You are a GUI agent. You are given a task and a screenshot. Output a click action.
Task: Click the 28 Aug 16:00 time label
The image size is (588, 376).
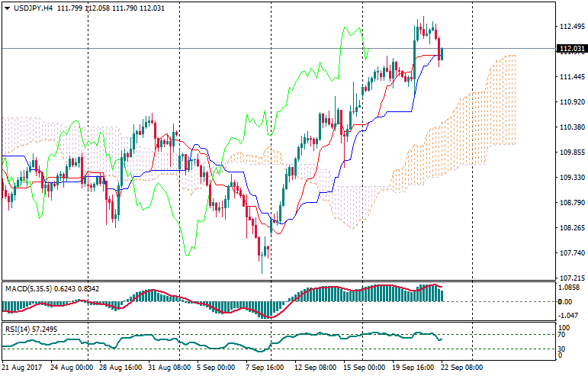pos(120,367)
